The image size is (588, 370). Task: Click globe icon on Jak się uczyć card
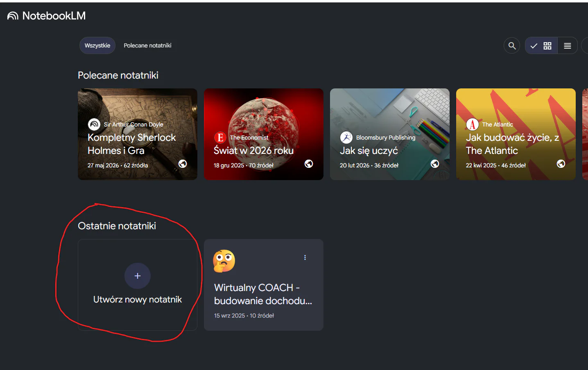(435, 164)
